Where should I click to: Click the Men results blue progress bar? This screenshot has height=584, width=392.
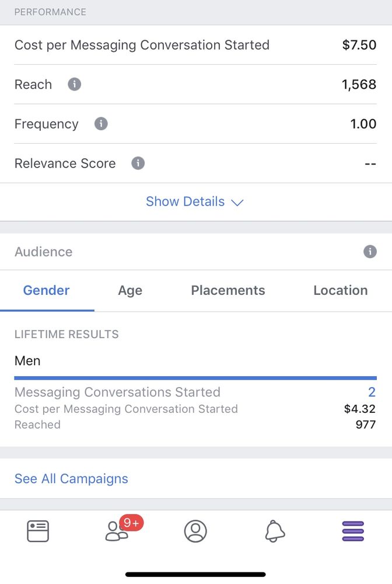point(195,378)
